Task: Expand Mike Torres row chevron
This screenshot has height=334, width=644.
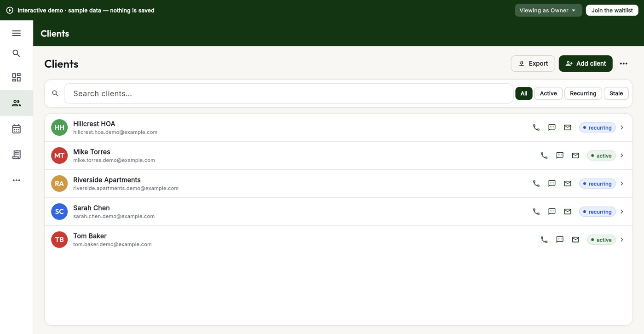Action: click(622, 155)
